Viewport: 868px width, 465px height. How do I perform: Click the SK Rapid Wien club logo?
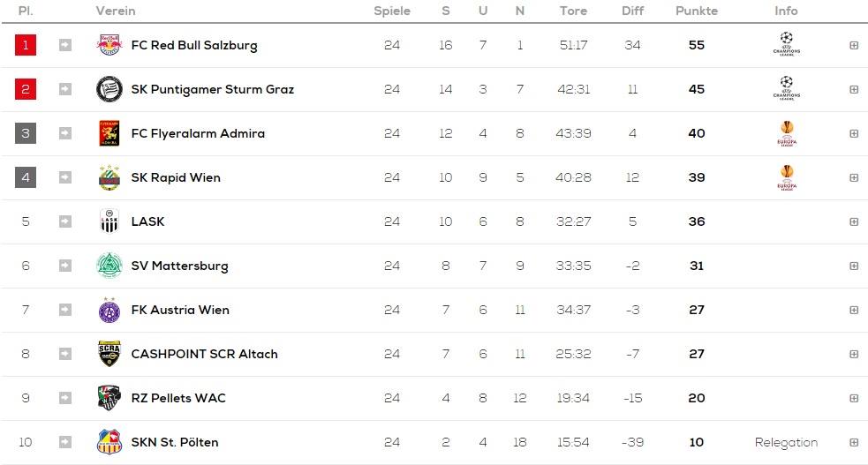(x=109, y=177)
